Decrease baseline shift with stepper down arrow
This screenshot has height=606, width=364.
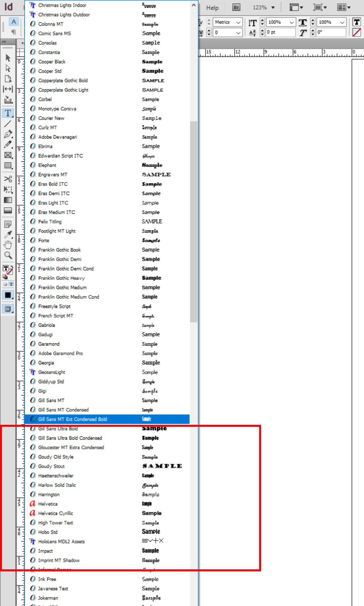pos(262,35)
